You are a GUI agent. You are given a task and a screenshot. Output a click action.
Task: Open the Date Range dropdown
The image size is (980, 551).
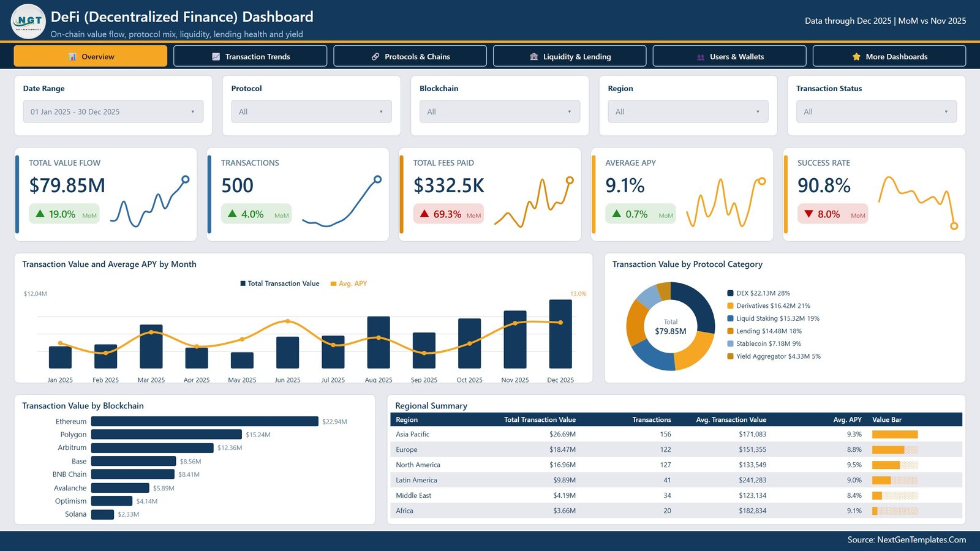113,111
